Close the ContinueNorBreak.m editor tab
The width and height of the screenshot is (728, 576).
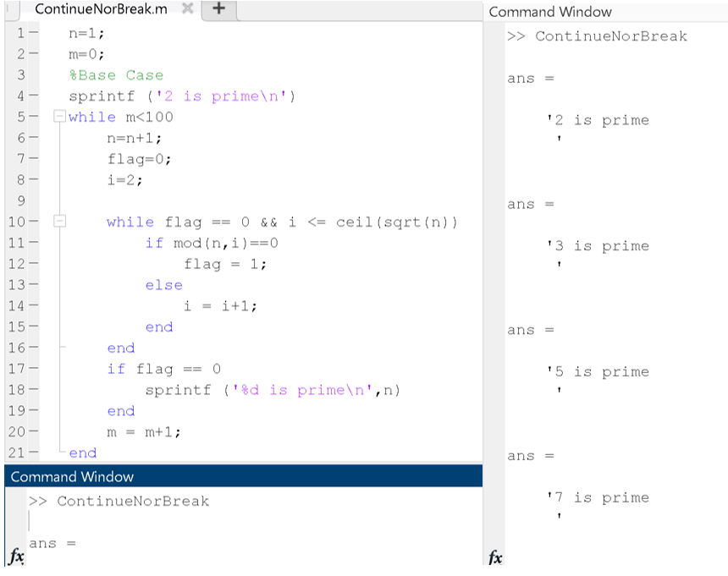pos(188,8)
